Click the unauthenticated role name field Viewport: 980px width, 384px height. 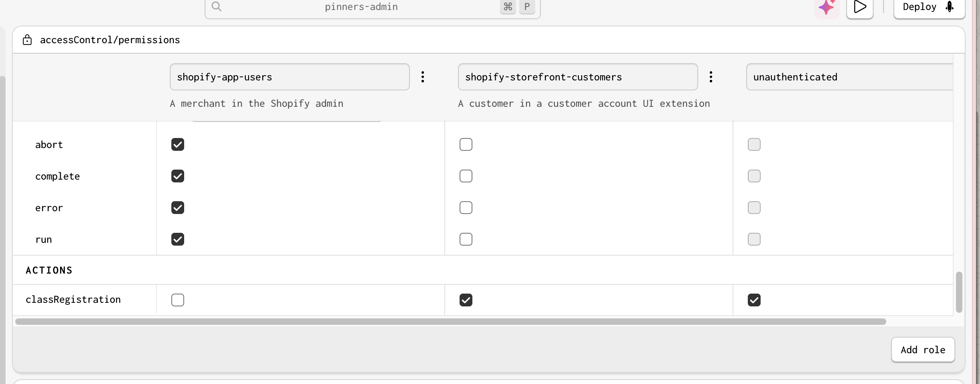[x=849, y=77]
